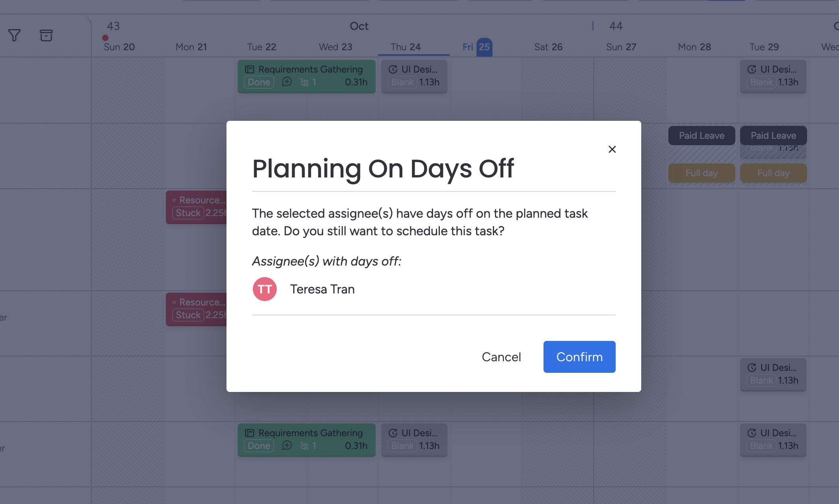Viewport: 839px width, 504px height.
Task: Click the archive/box icon top left
Action: tap(46, 35)
